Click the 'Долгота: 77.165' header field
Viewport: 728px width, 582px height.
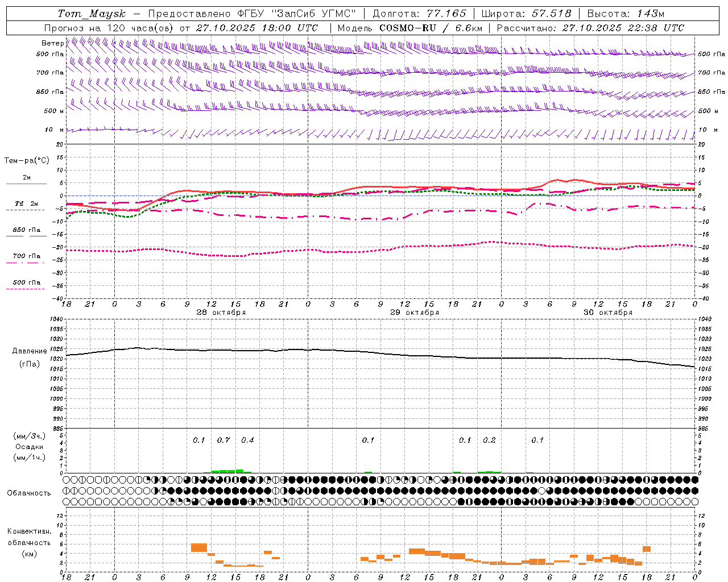[419, 14]
